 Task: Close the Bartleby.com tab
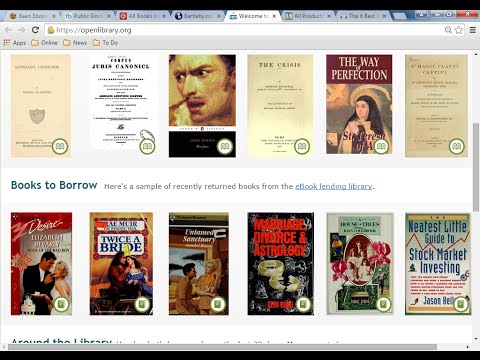(219, 16)
